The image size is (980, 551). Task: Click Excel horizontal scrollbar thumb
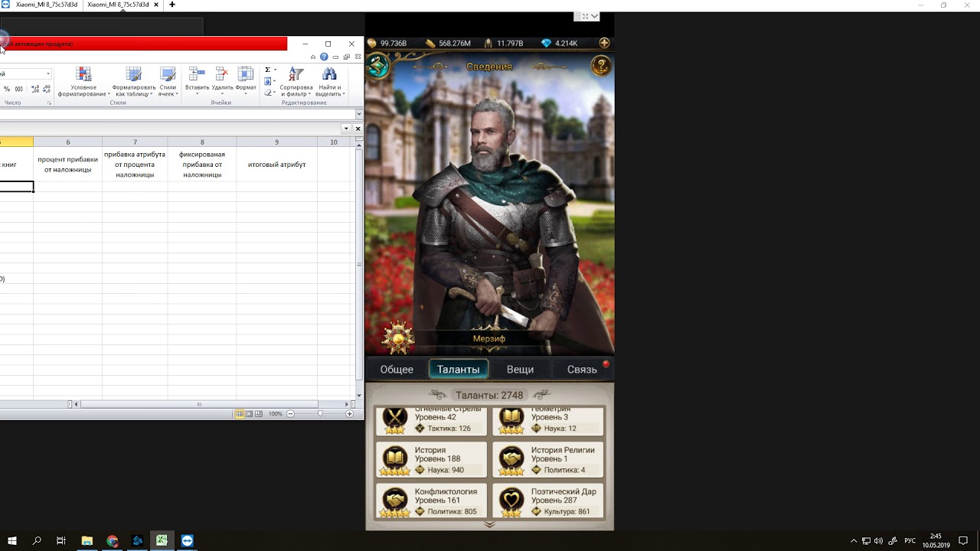(x=199, y=404)
